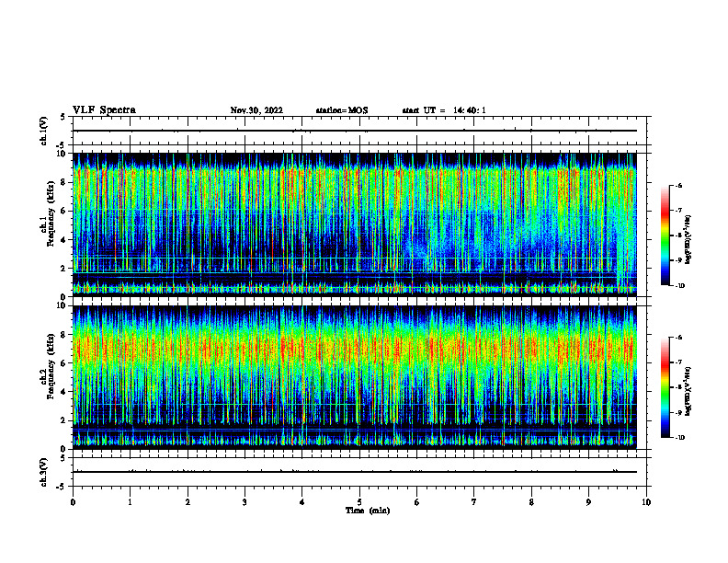This screenshot has width=728, height=563.
Task: Click the "ch.3(V)" axis label
Action: [44, 472]
